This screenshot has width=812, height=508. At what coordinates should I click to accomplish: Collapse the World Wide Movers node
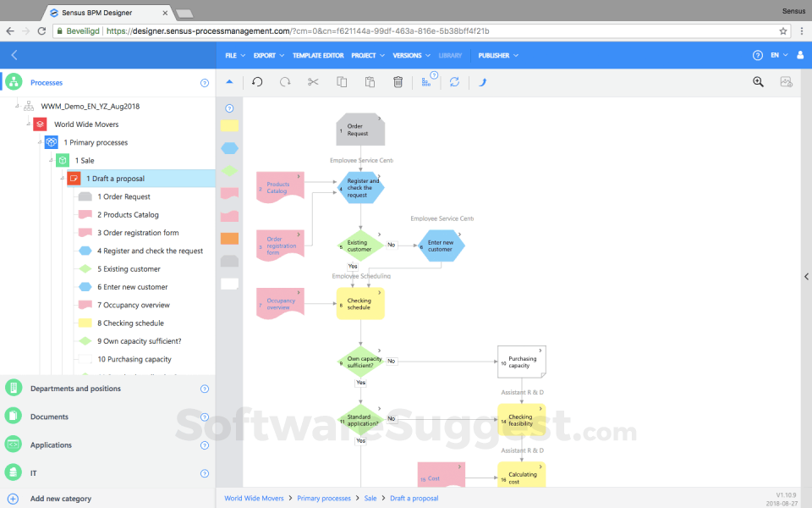[x=29, y=124]
